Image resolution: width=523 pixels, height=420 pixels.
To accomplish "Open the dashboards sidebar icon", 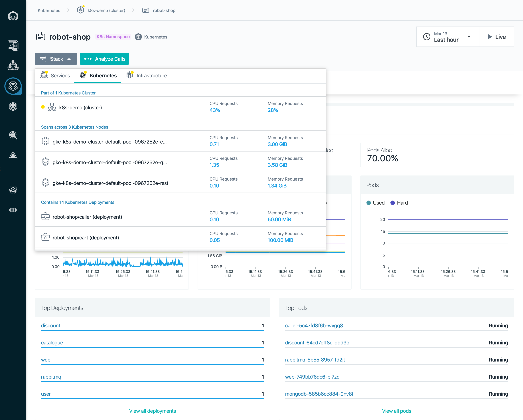I will coord(13,45).
